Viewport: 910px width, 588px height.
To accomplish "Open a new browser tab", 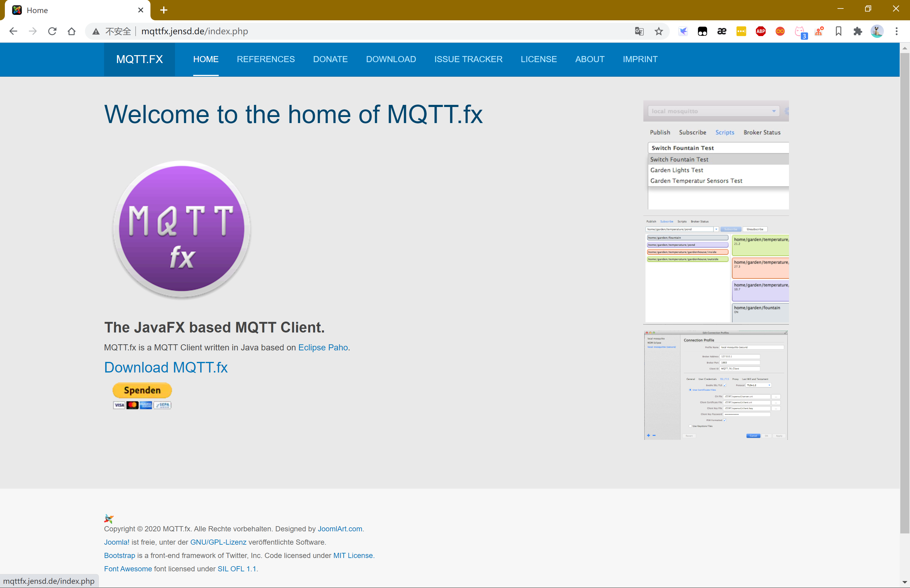I will [164, 10].
